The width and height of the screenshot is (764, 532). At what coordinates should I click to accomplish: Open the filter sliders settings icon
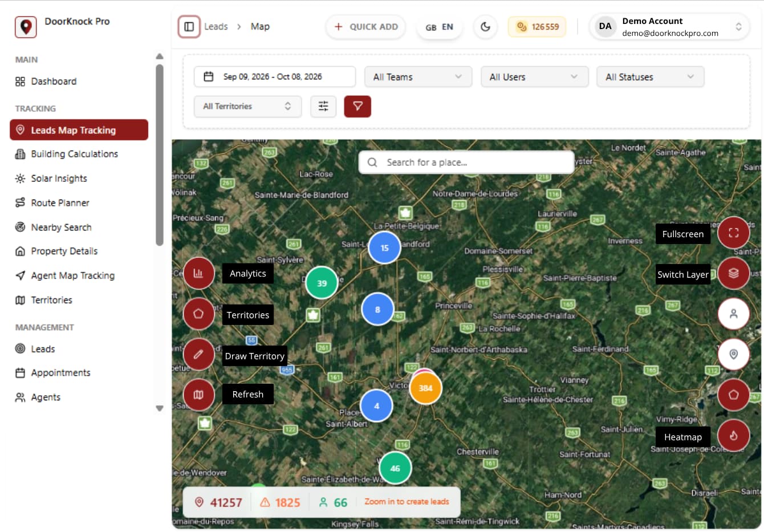323,106
